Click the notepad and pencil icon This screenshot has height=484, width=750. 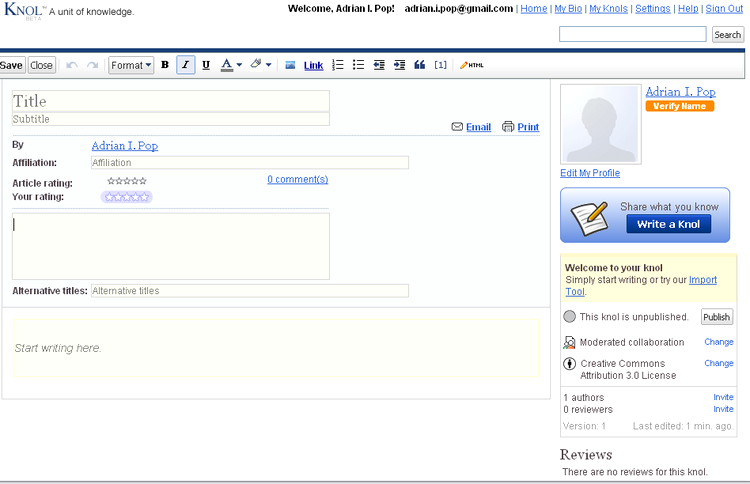pos(590,219)
